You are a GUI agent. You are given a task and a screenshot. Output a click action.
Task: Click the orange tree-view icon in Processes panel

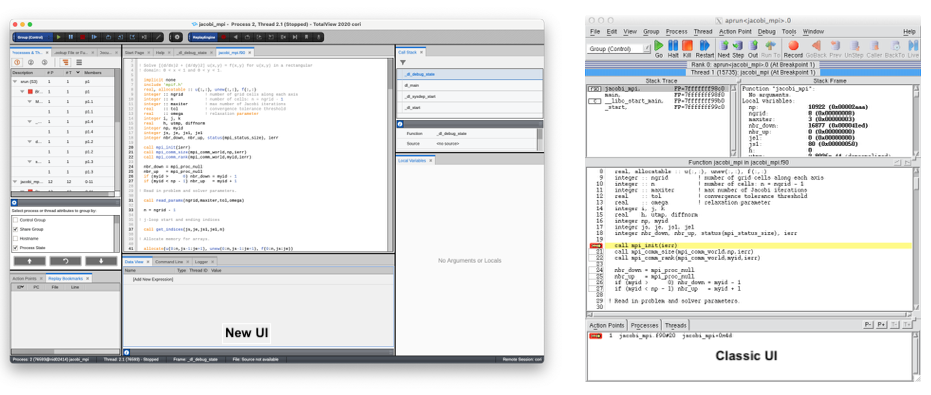point(65,62)
